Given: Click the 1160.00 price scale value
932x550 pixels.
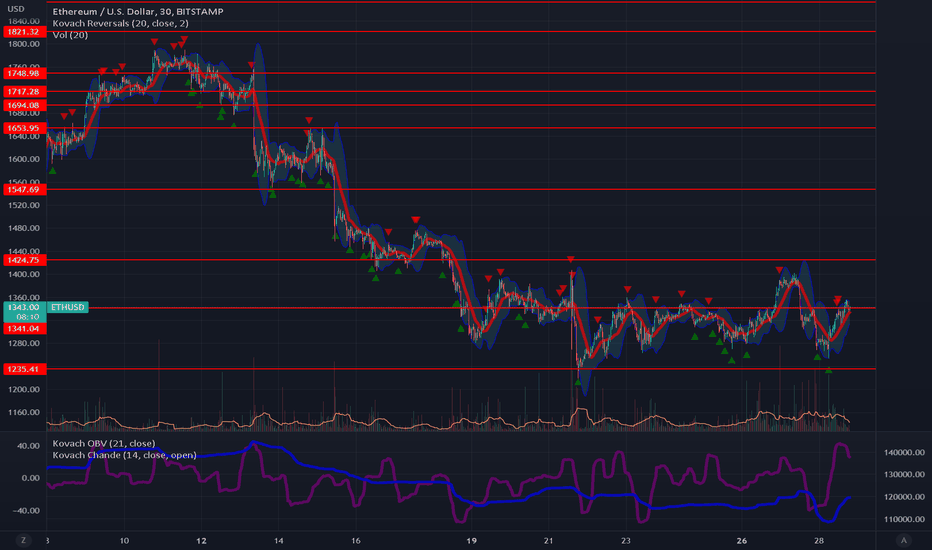Looking at the screenshot, I should point(24,412).
